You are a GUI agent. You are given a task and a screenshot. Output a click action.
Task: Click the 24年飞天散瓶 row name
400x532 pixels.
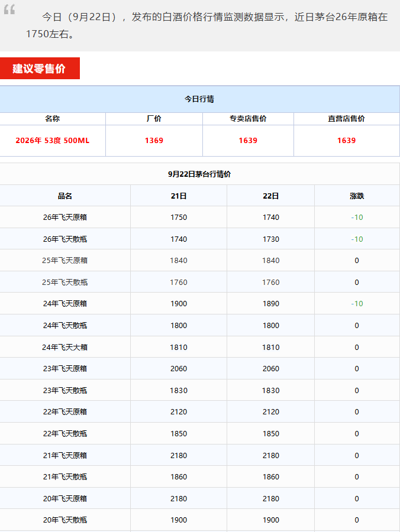click(65, 325)
